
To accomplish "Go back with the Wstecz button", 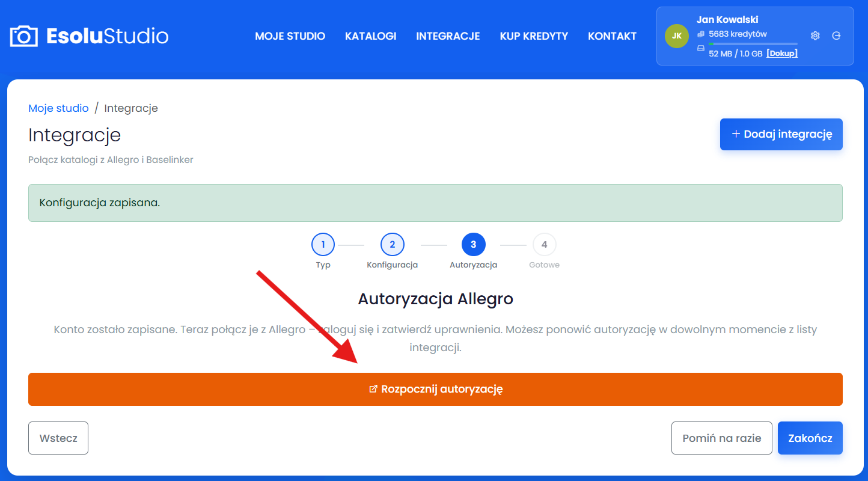I will (x=58, y=438).
